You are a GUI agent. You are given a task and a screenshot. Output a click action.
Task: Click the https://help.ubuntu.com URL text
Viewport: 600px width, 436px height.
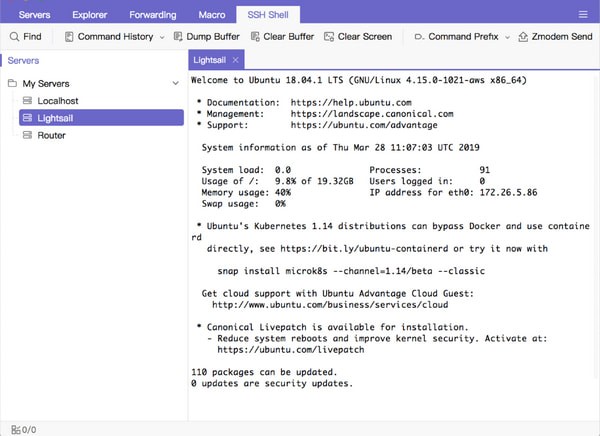[x=351, y=103]
